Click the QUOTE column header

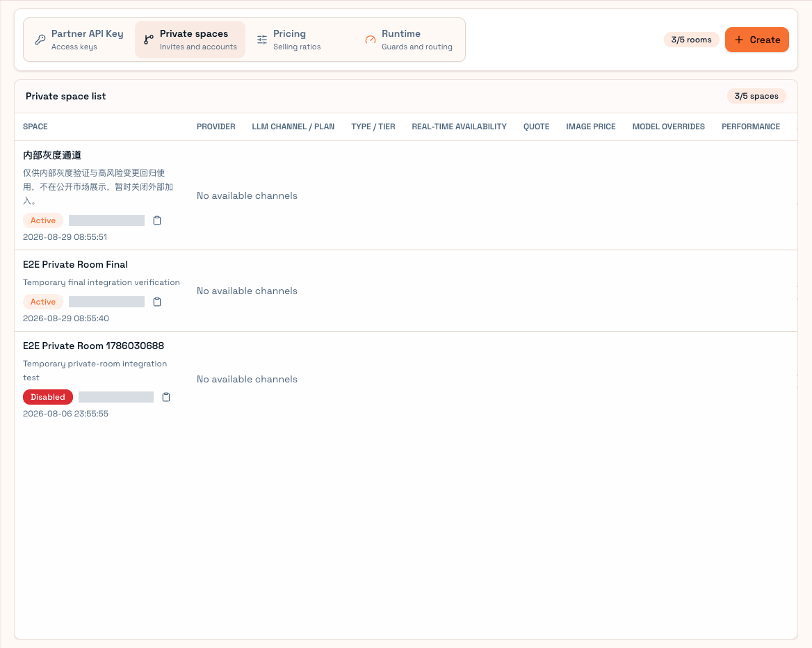pyautogui.click(x=537, y=127)
